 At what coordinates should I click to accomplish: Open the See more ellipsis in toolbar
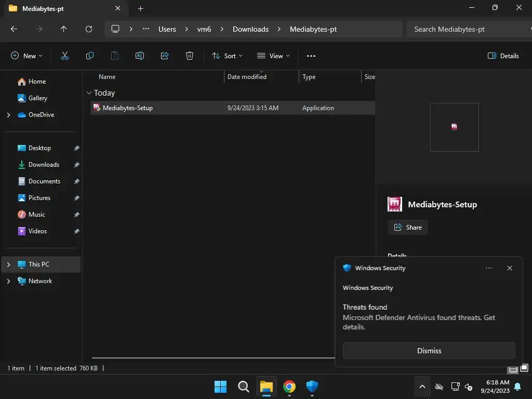[311, 56]
